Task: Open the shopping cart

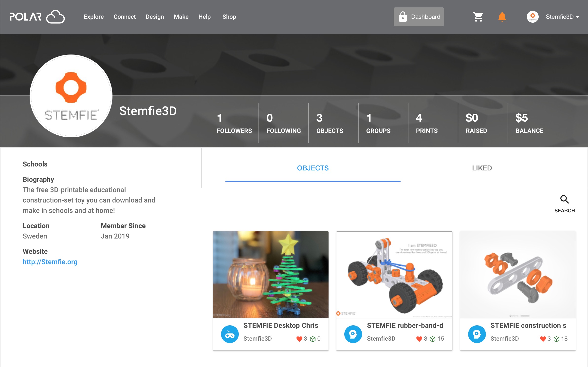Action: (478, 17)
